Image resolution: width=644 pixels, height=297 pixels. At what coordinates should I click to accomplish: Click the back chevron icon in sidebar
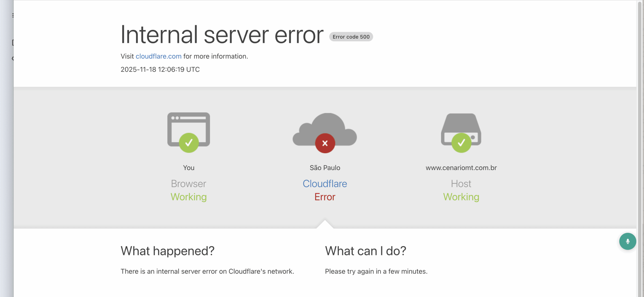pos(13,59)
